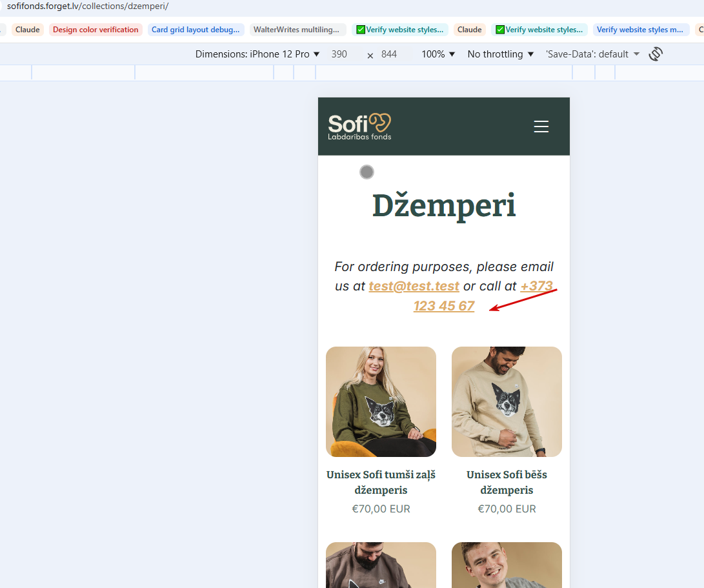Toggle device rotation icon
The image size is (704, 588).
click(x=656, y=54)
